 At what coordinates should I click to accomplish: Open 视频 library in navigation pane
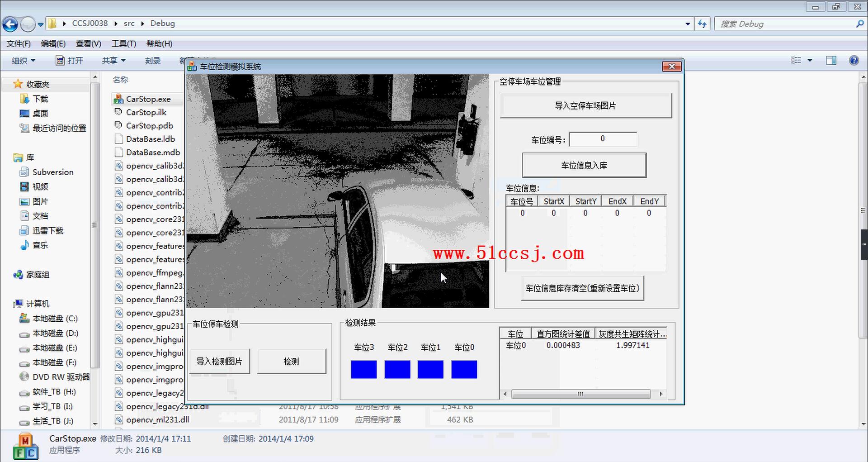click(40, 186)
